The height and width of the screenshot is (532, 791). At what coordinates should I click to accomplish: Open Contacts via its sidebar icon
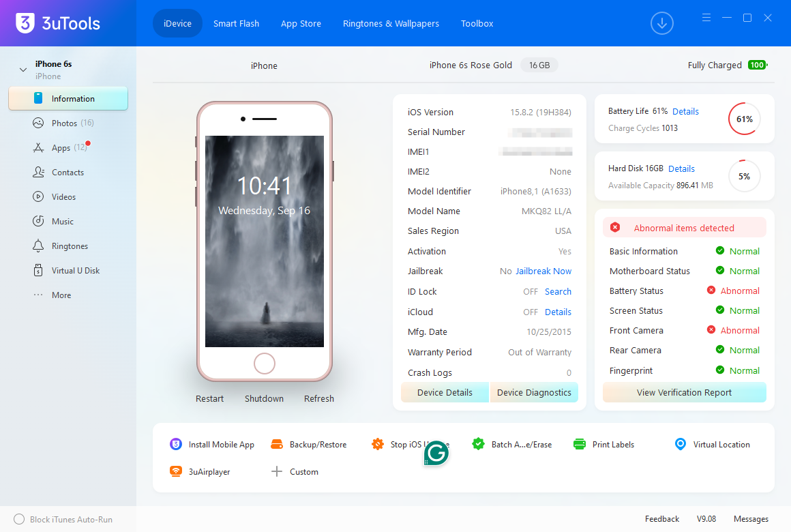[38, 172]
